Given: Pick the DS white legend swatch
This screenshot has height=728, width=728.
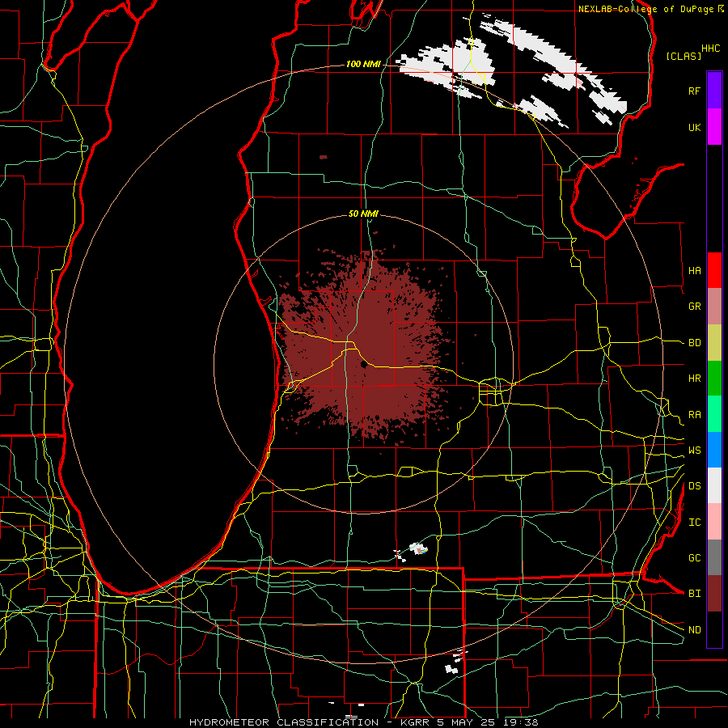Looking at the screenshot, I should (x=714, y=485).
